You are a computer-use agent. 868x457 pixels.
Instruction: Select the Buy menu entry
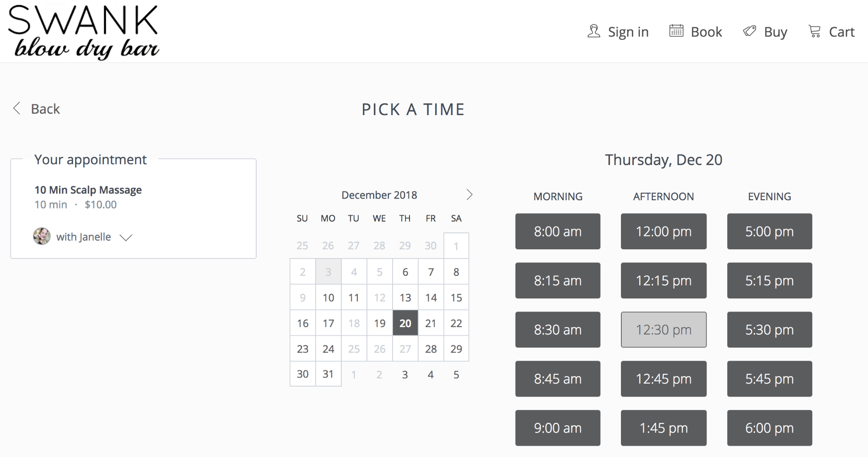pos(775,31)
